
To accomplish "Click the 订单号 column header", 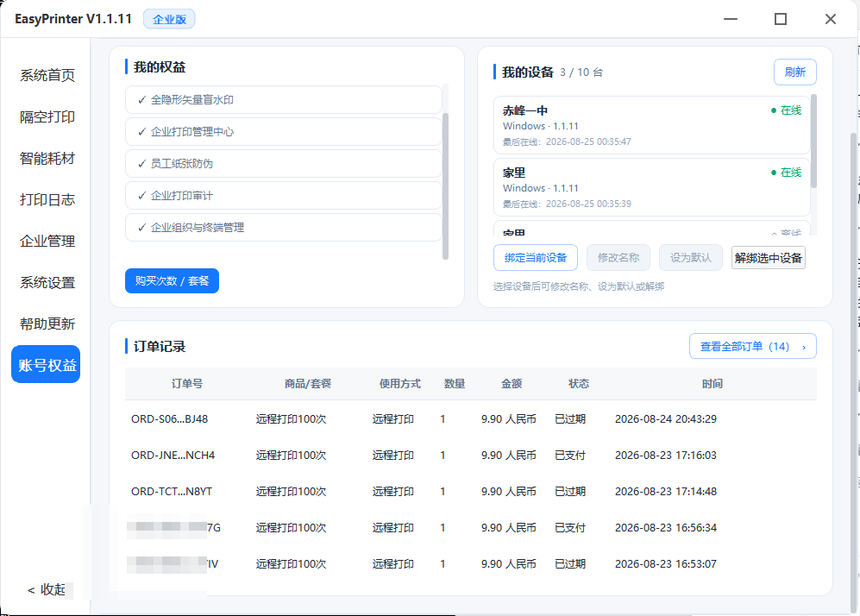I will 187,384.
